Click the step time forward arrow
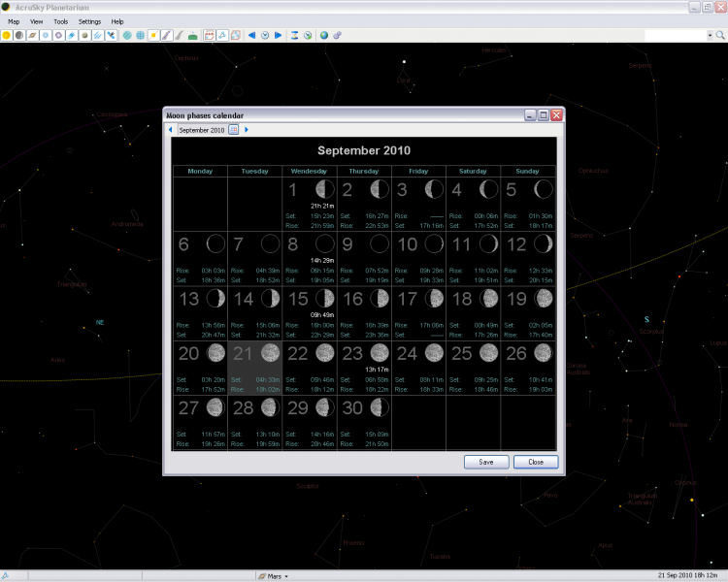The height and width of the screenshot is (582, 728). (x=279, y=35)
